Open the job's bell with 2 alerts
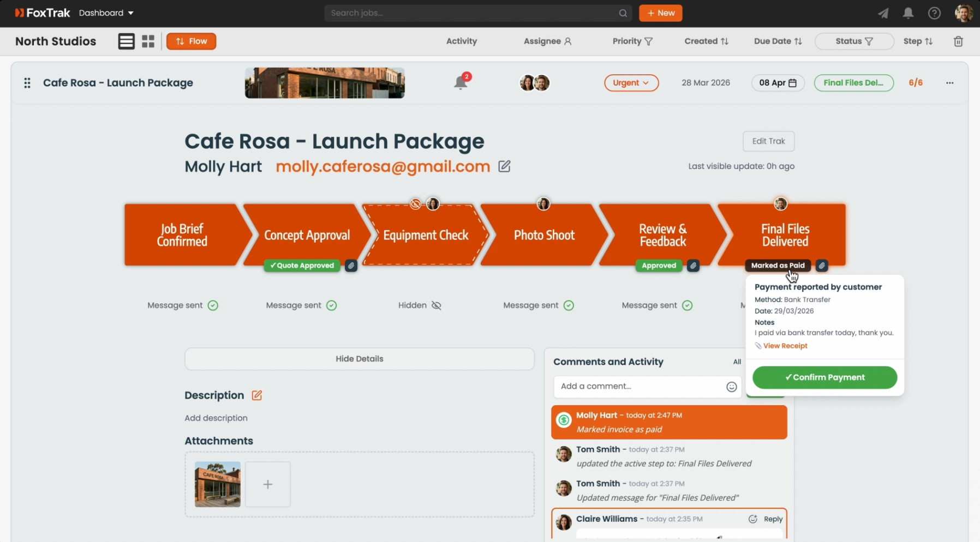The height and width of the screenshot is (542, 980). [x=462, y=82]
